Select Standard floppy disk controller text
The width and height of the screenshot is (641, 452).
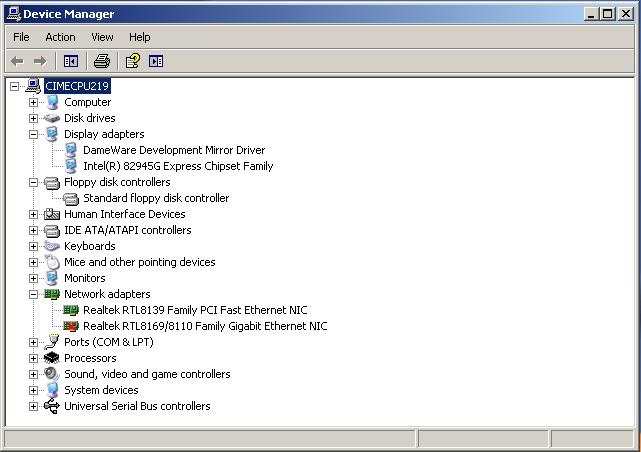pos(156,198)
